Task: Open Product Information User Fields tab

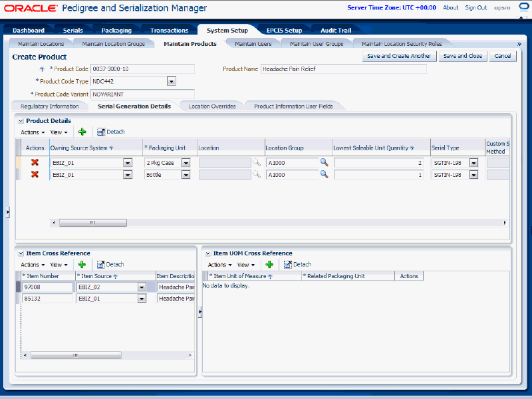Action: (293, 106)
